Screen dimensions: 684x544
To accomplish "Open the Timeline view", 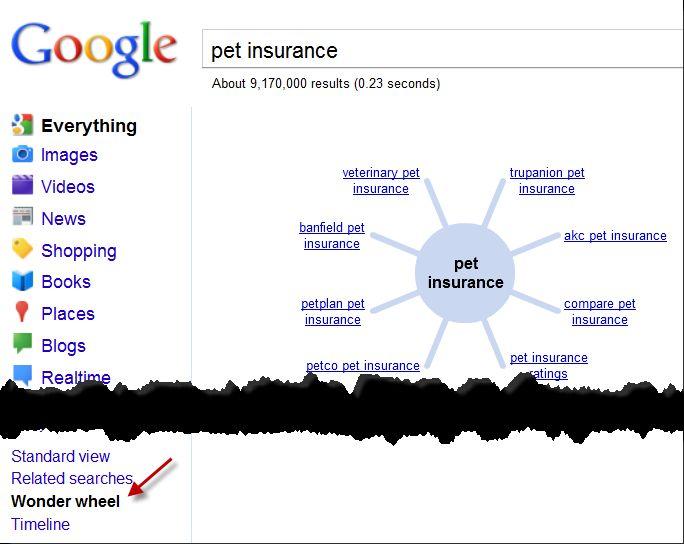I will (40, 524).
